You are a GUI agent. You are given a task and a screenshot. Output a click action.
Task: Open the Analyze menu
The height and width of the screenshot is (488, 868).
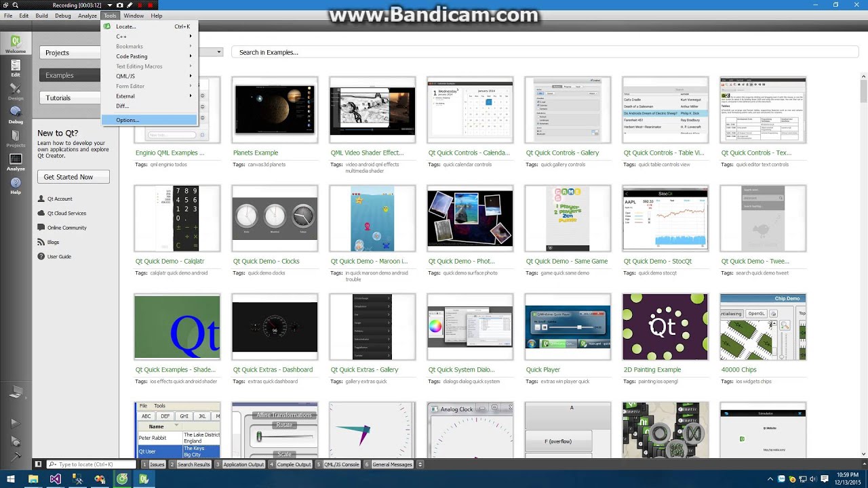(87, 16)
